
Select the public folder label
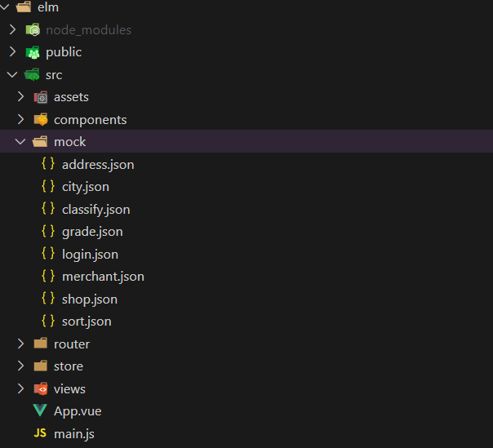64,52
